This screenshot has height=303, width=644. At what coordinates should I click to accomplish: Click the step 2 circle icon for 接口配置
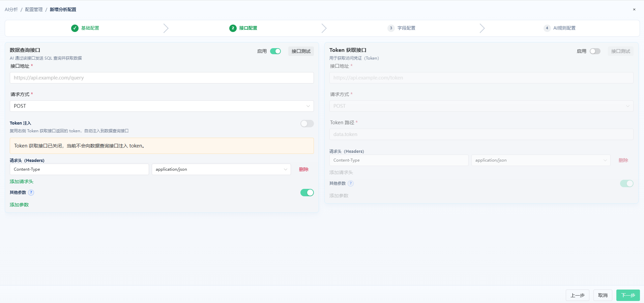(x=233, y=28)
